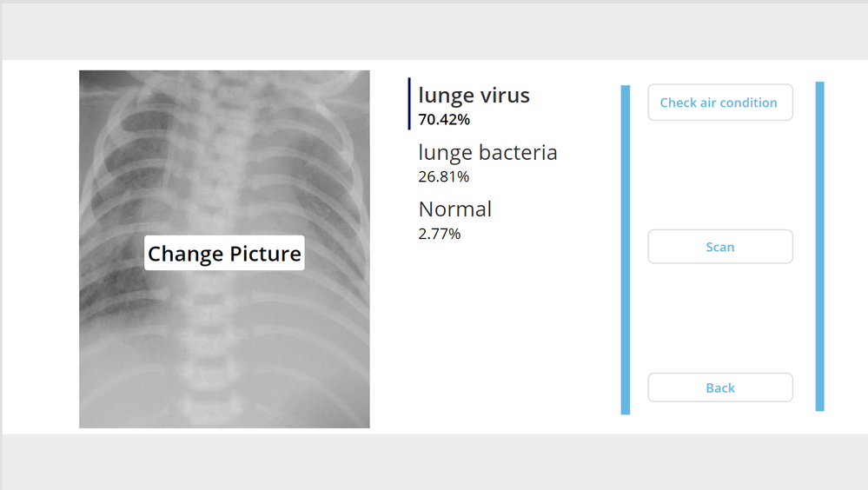
Task: Click the light blue bar left of buttons
Action: pyautogui.click(x=625, y=249)
